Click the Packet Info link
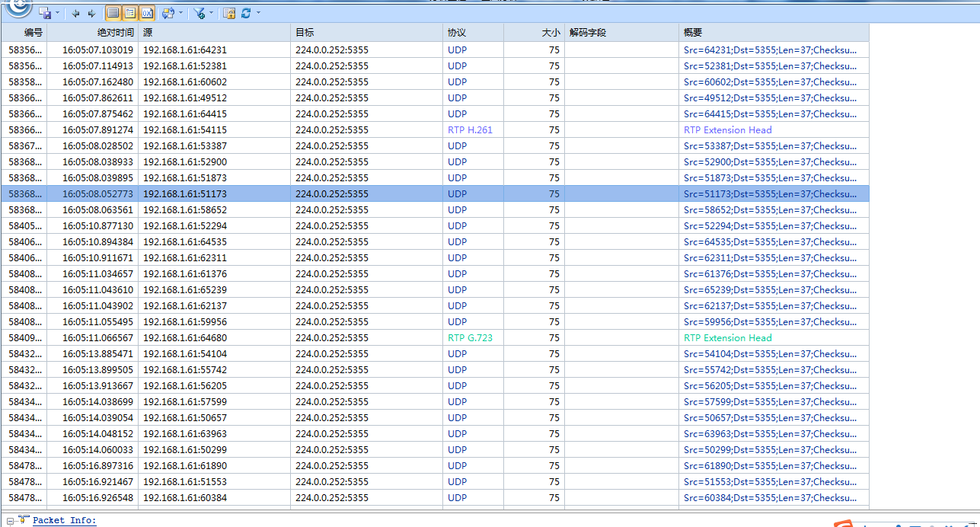 pyautogui.click(x=64, y=520)
